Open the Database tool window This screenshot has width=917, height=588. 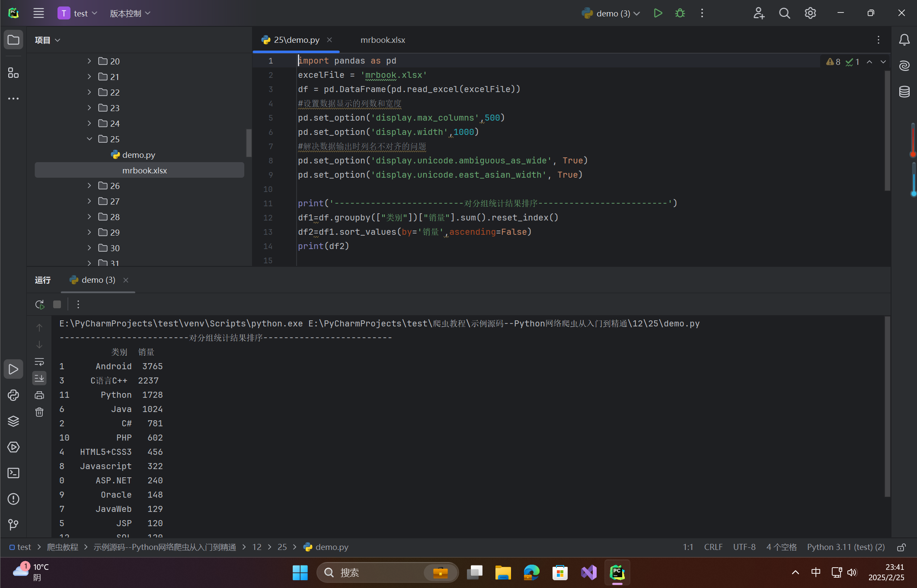(904, 92)
